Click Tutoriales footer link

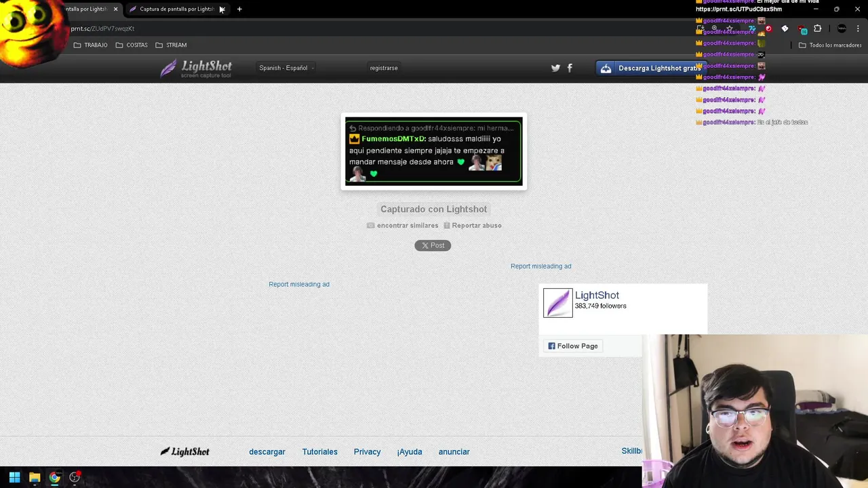tap(319, 451)
